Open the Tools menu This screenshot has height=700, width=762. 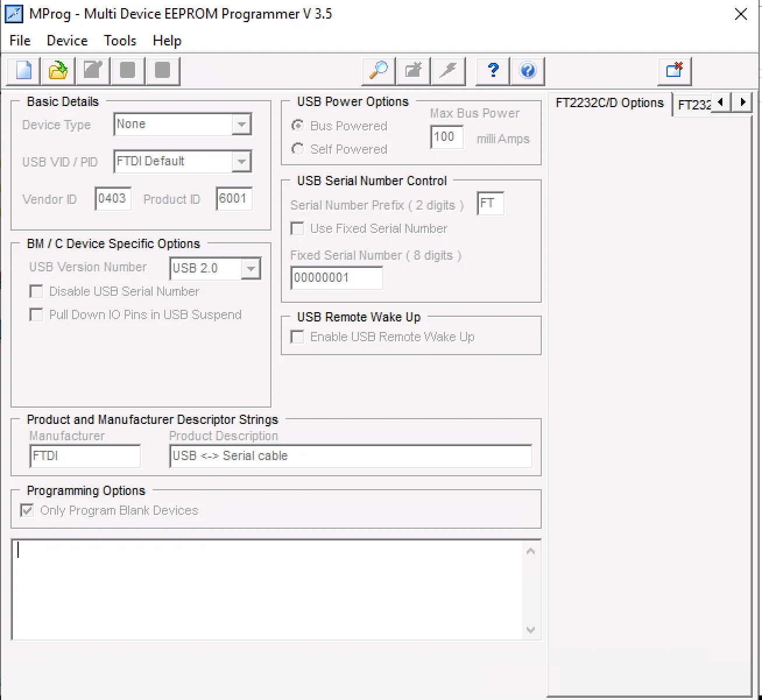click(x=120, y=41)
